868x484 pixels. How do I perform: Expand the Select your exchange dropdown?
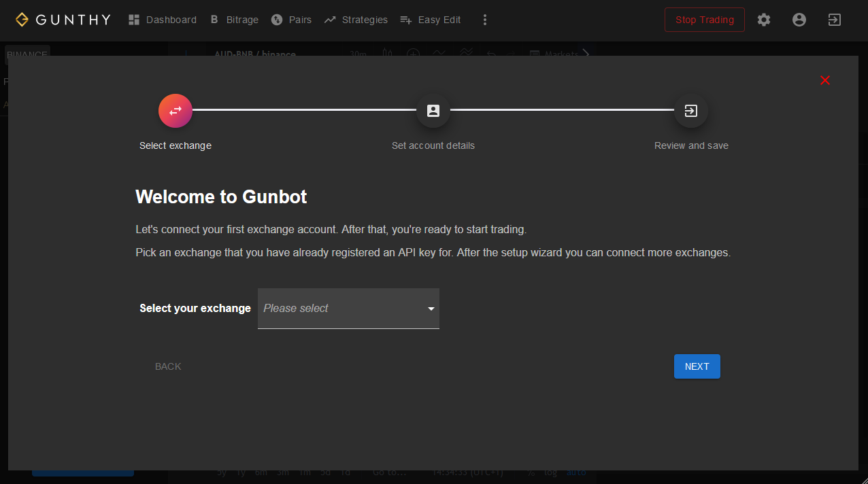click(348, 309)
